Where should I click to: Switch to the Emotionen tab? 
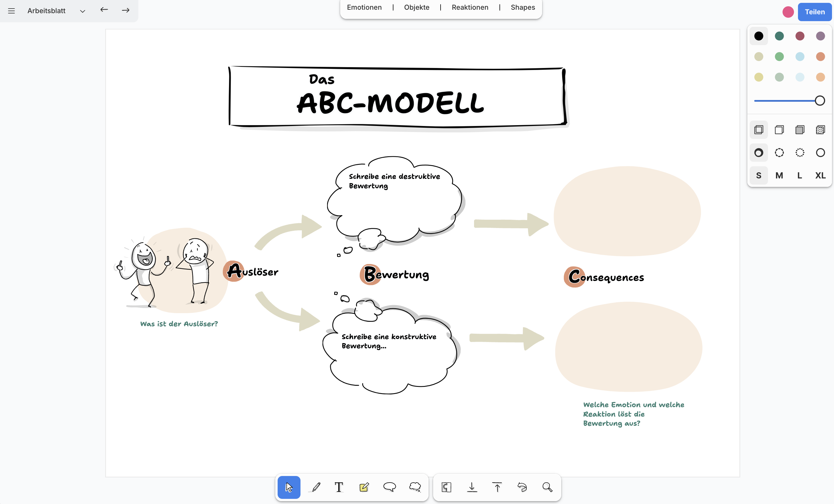click(x=364, y=7)
